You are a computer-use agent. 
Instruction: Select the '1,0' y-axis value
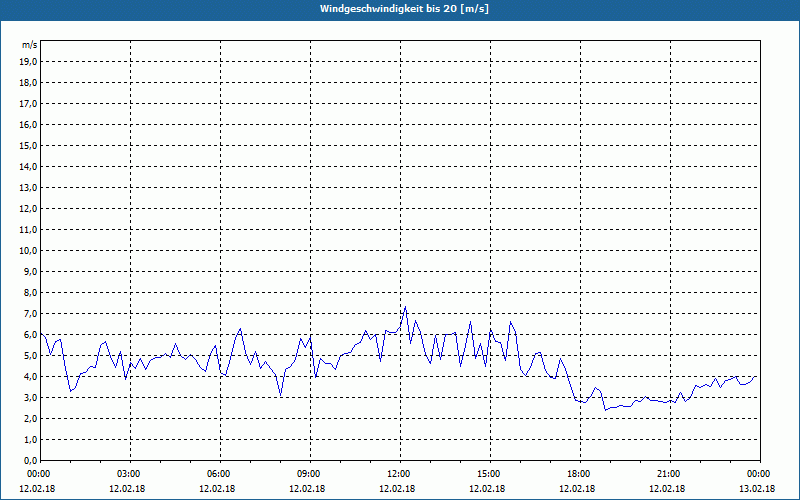30,440
